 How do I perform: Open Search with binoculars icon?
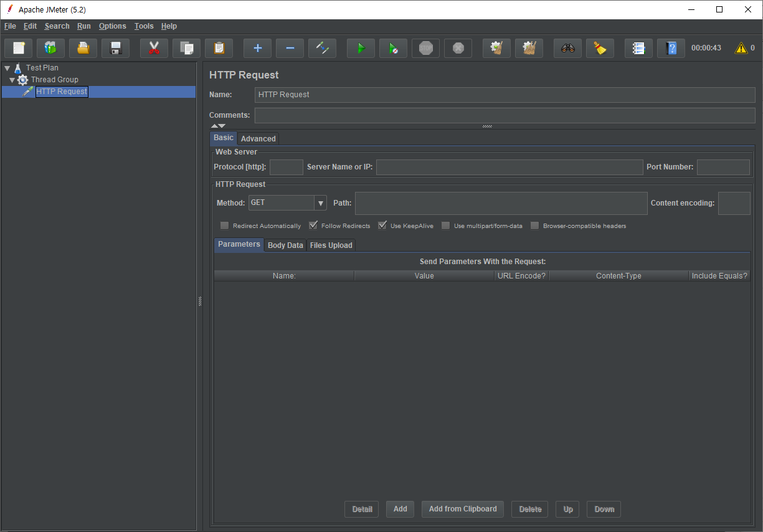[x=568, y=48]
